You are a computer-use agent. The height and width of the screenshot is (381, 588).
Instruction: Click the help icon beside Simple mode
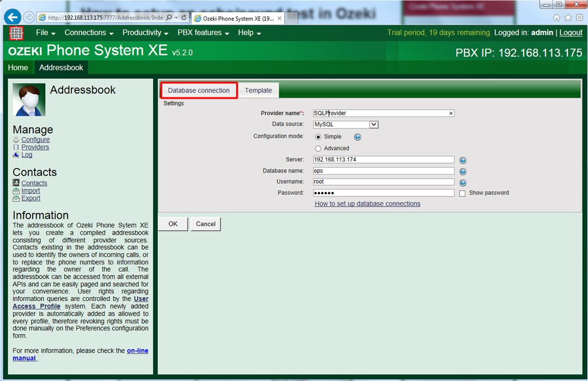358,137
